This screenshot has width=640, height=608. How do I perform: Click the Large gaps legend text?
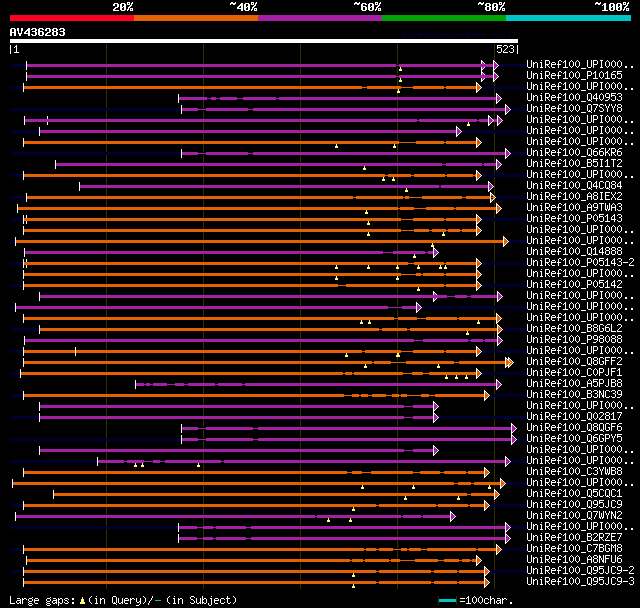123,600
